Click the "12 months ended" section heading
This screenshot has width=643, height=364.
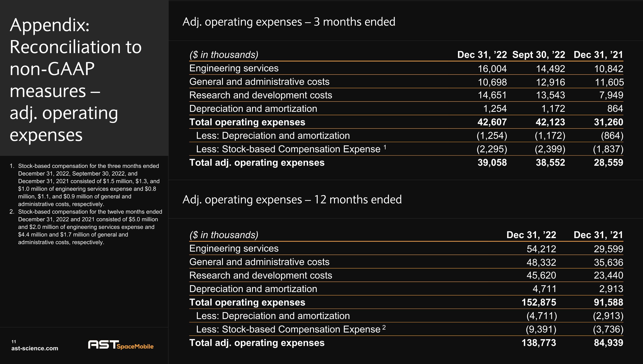(292, 200)
